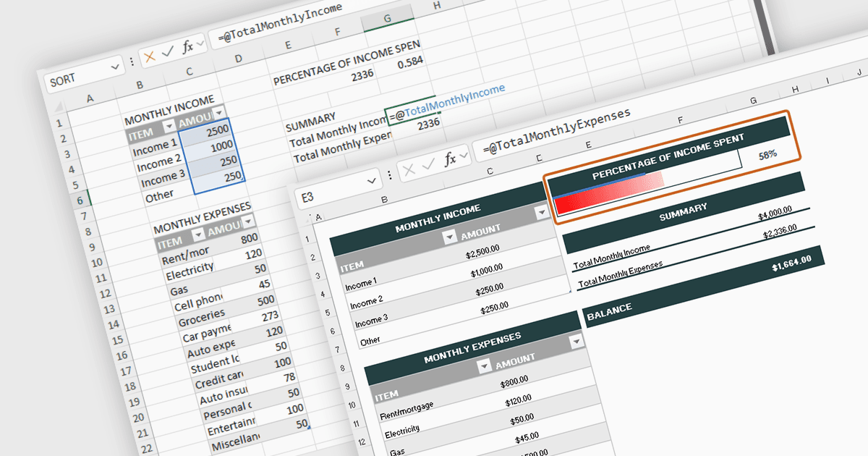868x456 pixels.
Task: Open the E3 name box dropdown
Action: [x=373, y=180]
